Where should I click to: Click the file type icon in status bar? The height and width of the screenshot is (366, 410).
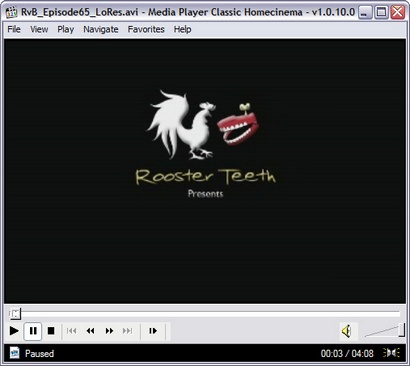[x=14, y=353]
